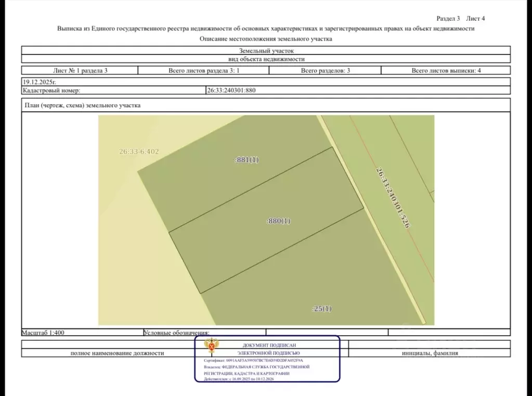
Task: Click the "План (чертеж, схема) земельного участка" heading
Action: click(x=83, y=105)
